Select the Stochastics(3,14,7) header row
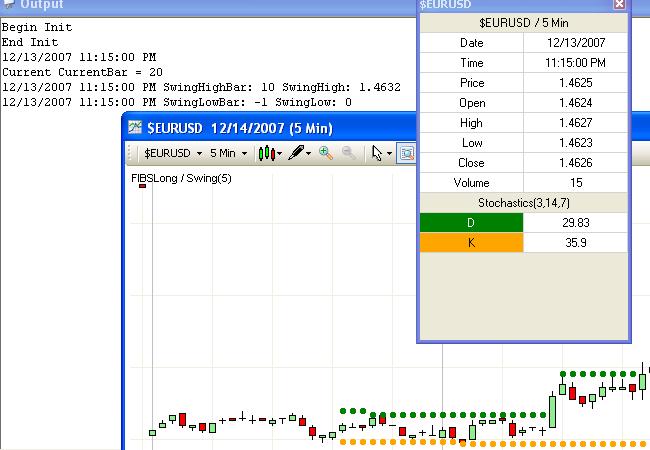This screenshot has width=650, height=450. (x=524, y=203)
